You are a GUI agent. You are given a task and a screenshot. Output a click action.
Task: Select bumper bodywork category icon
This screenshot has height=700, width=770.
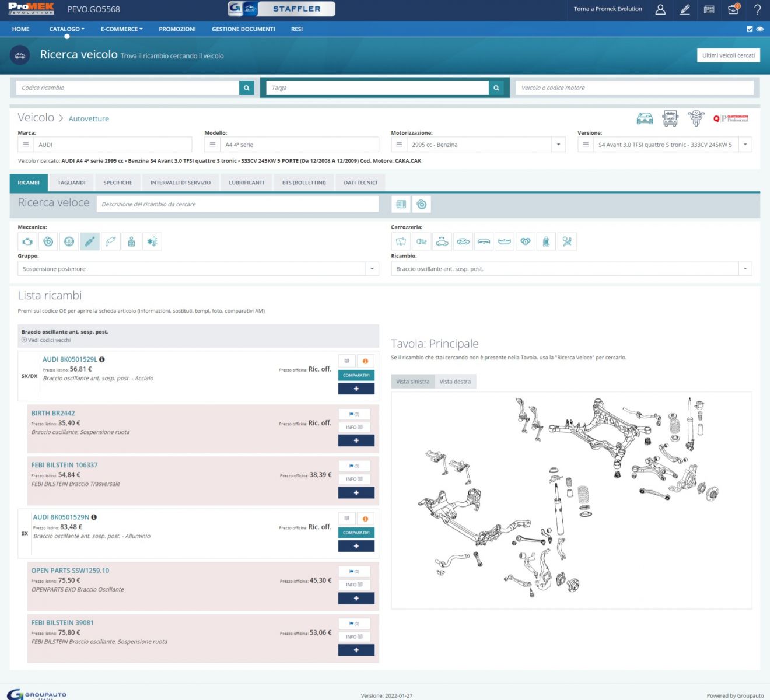505,242
